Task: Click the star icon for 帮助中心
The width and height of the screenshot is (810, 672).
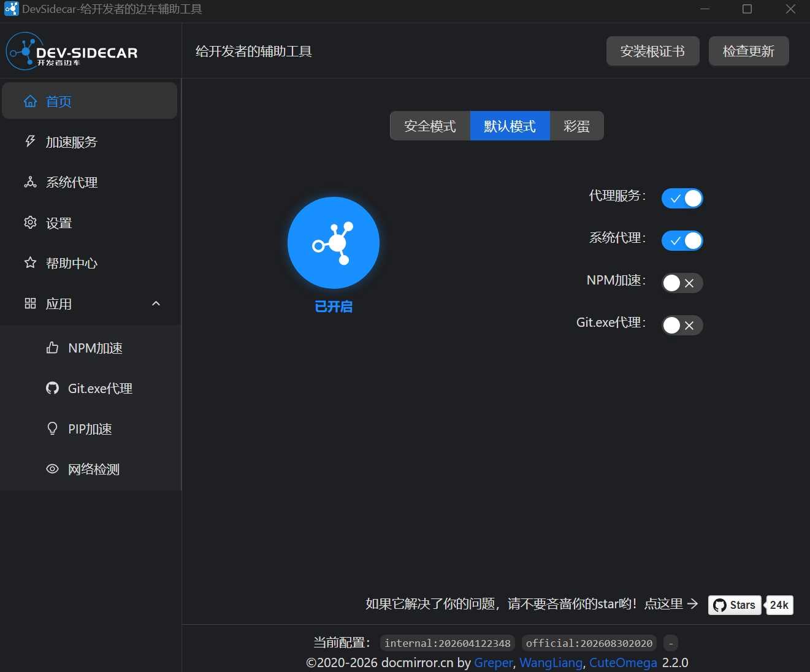Action: (x=30, y=263)
